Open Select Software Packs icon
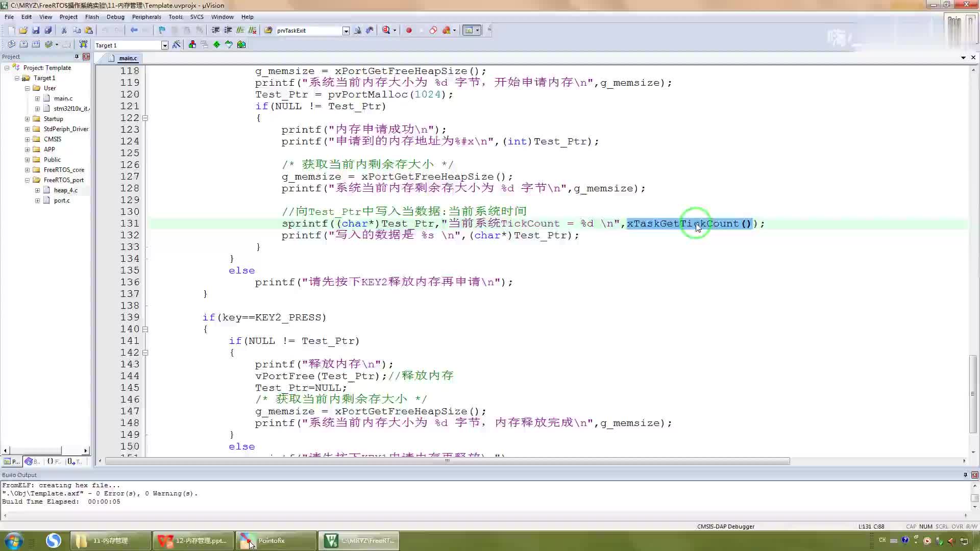 click(229, 44)
